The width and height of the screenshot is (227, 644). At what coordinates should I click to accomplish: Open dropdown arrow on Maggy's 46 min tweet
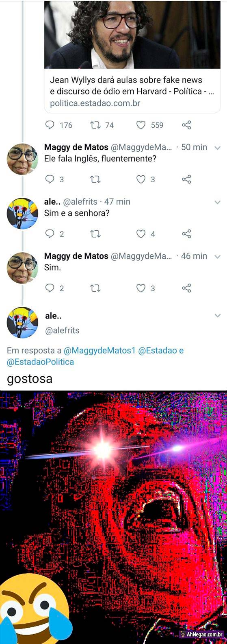[x=217, y=257]
